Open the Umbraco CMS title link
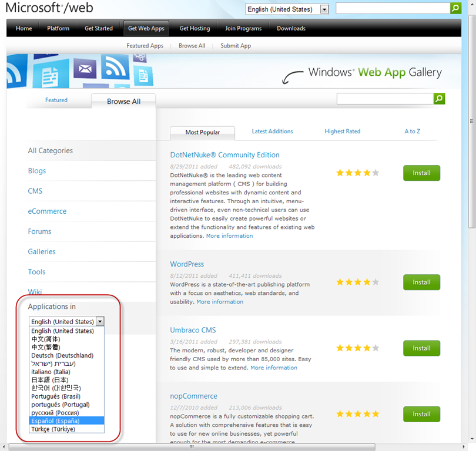This screenshot has width=476, height=451. click(193, 330)
